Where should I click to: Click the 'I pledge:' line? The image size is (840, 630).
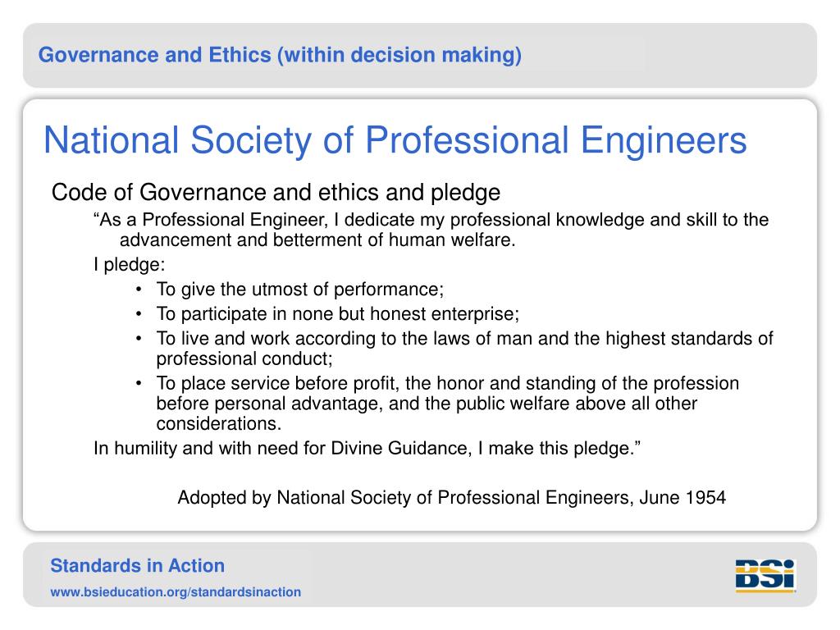click(x=130, y=265)
